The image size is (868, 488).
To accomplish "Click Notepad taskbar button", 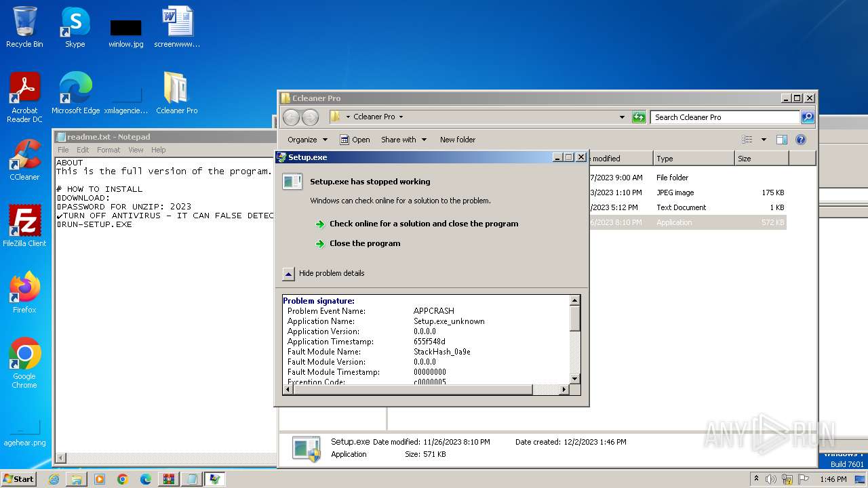I will coord(192,479).
